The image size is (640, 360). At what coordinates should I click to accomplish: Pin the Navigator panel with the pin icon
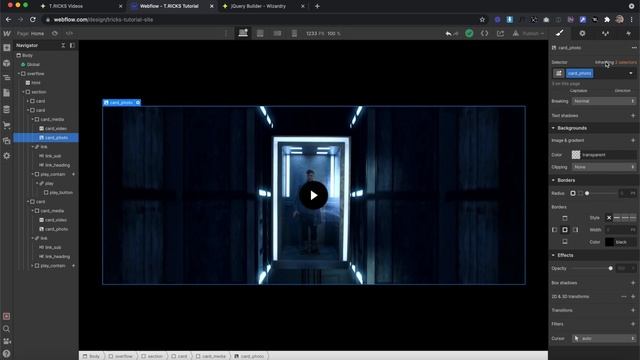[x=72, y=45]
